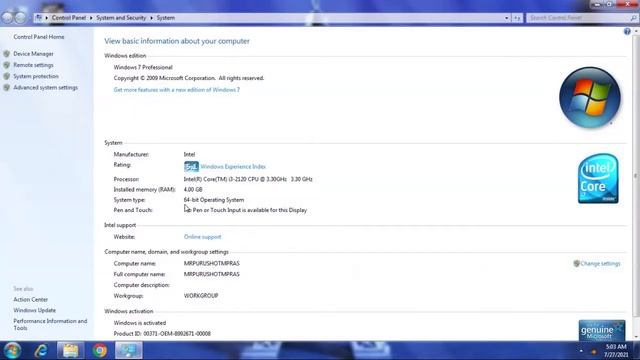
Task: Open the address bar history dropdown
Action: pyautogui.click(x=507, y=18)
